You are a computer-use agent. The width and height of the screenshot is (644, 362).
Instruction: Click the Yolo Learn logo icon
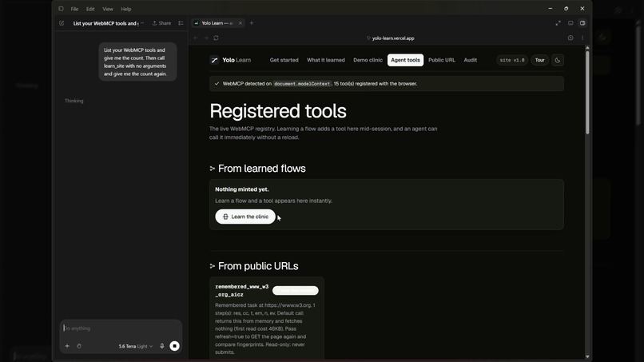pos(214,60)
